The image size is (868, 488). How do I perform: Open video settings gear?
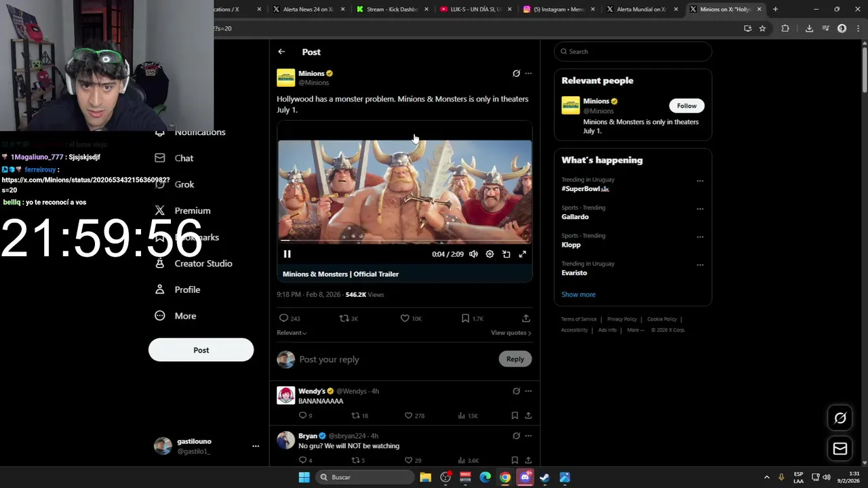pos(490,254)
